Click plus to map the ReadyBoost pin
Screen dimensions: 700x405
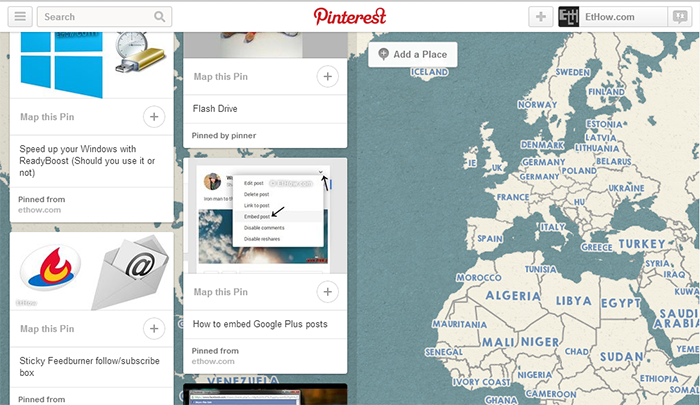click(154, 117)
